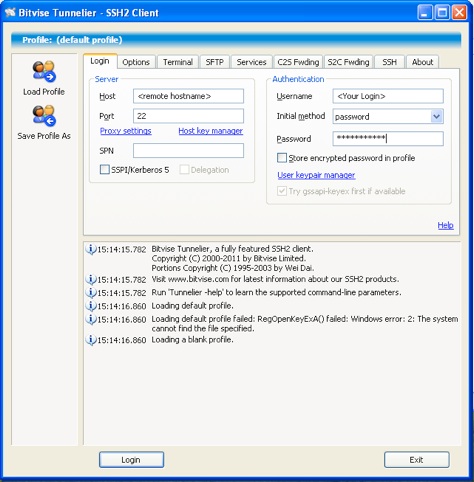The image size is (474, 482).
Task: Click the 'RegOpenKeyExA() failed' log message
Action: point(305,324)
